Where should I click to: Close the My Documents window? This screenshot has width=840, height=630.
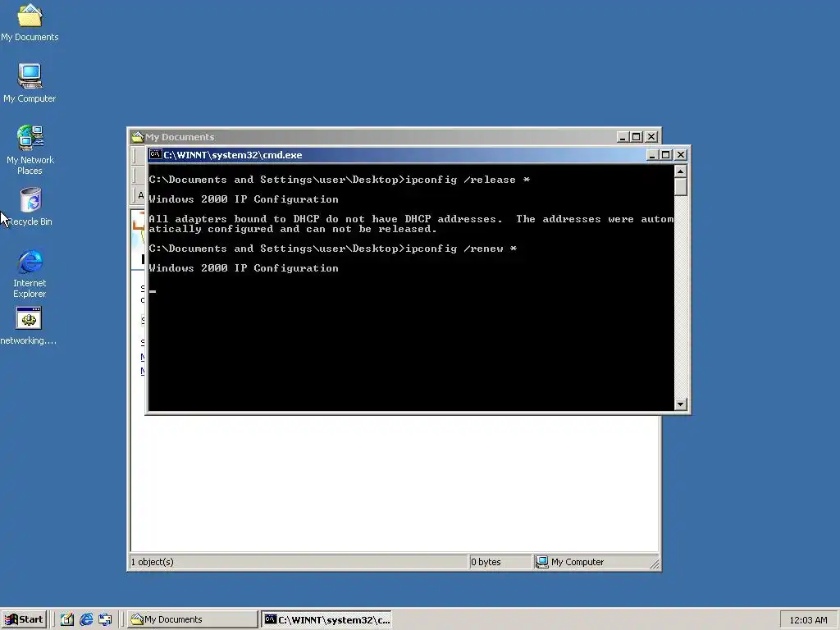651,137
